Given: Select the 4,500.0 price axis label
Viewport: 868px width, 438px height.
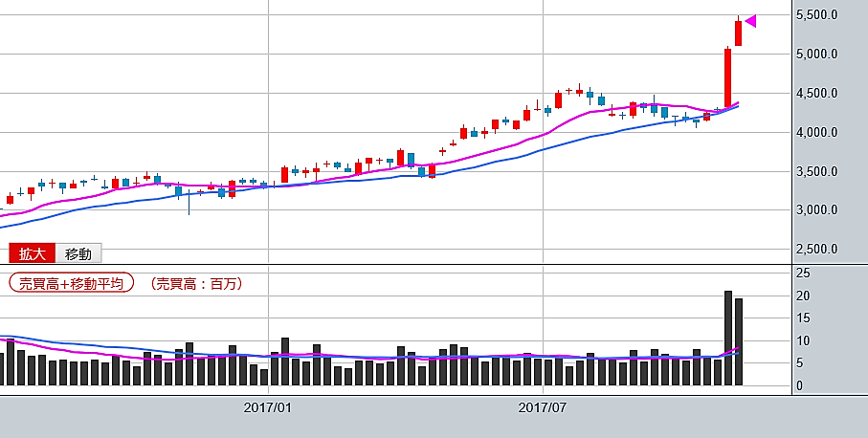Looking at the screenshot, I should (x=816, y=94).
